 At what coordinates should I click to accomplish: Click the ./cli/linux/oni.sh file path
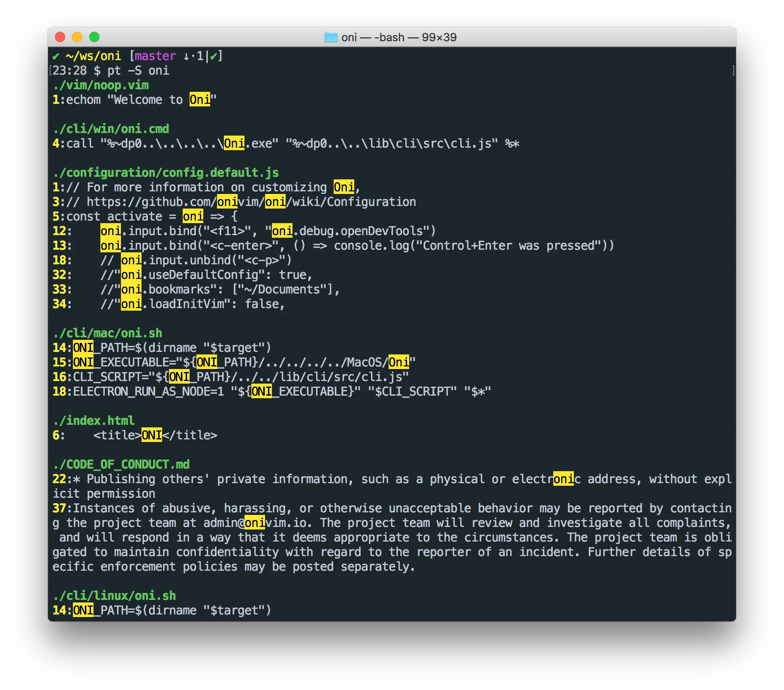(x=115, y=596)
